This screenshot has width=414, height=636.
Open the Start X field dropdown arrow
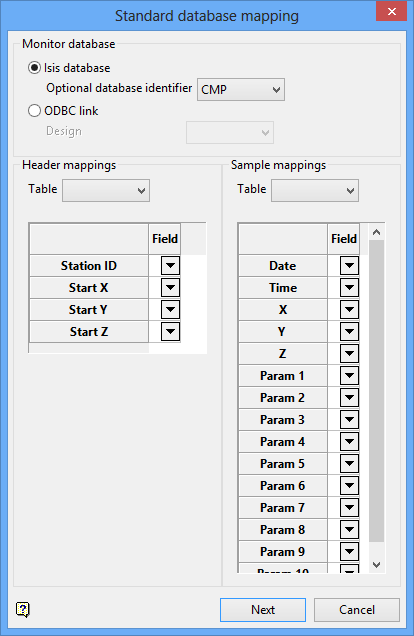(x=170, y=288)
